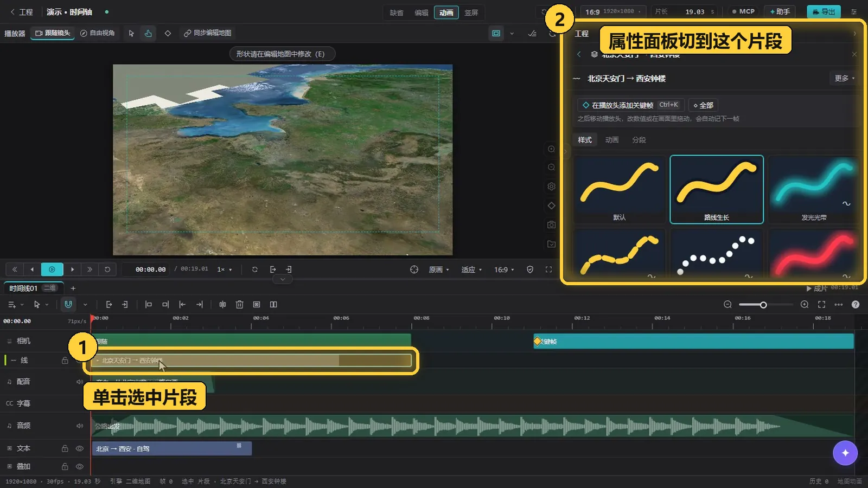The width and height of the screenshot is (868, 488).
Task: Click the snap magnet icon in timeline toolbar
Action: (x=68, y=305)
